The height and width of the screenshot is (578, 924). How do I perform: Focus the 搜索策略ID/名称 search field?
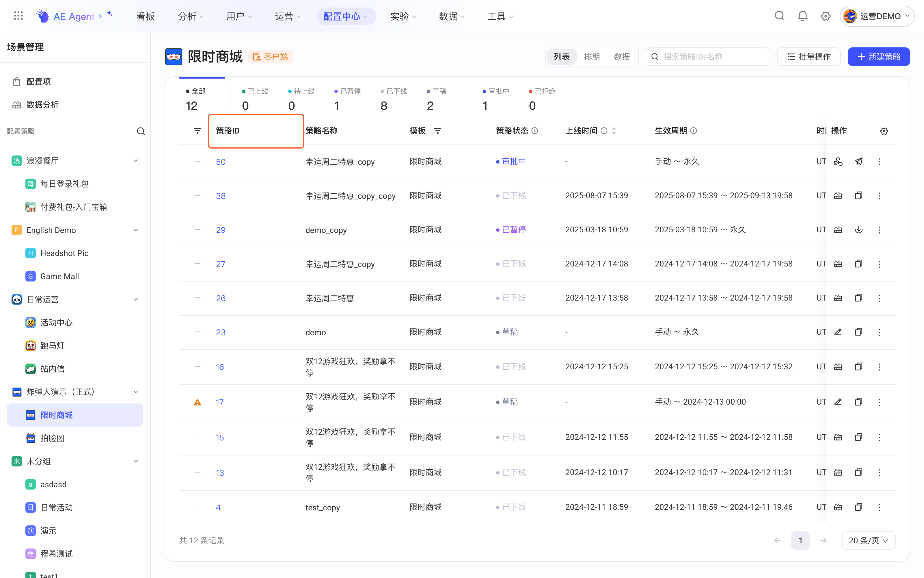click(x=708, y=57)
